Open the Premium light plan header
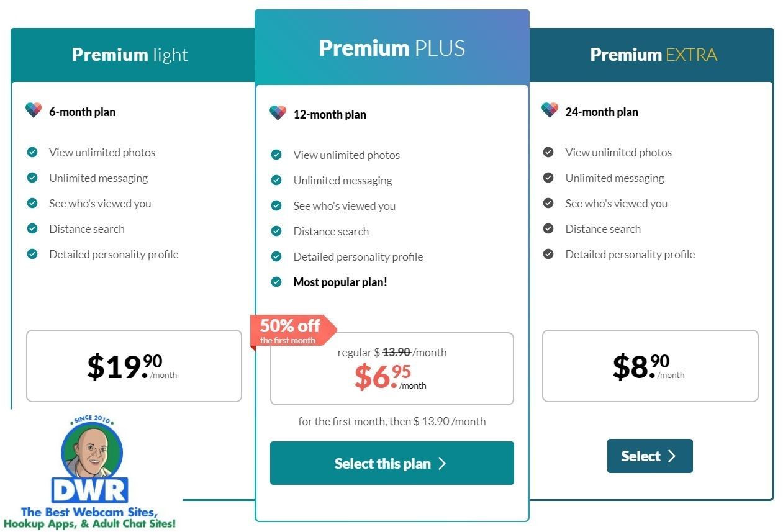The image size is (783, 532). [x=130, y=55]
